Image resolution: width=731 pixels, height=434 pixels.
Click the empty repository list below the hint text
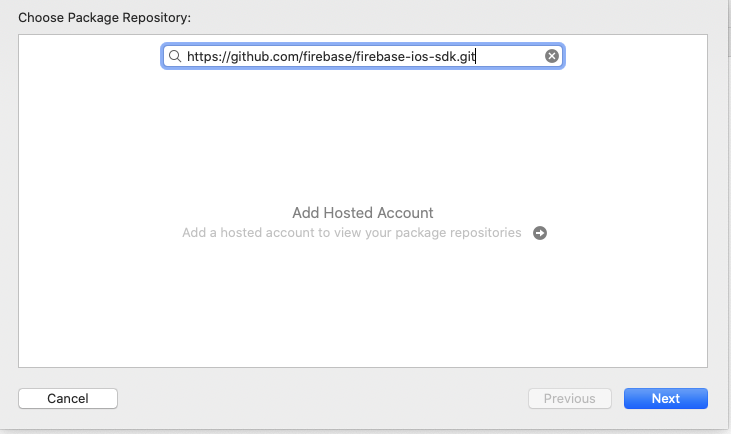362,310
